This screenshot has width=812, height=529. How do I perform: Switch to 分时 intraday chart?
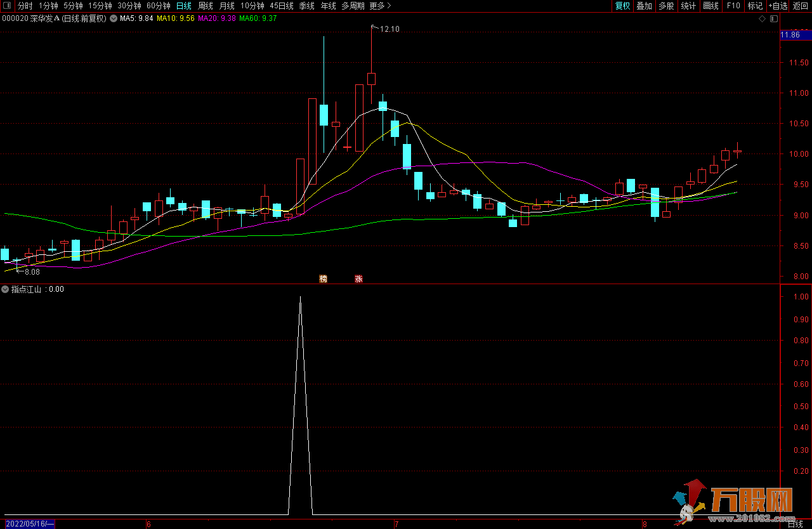[x=25, y=6]
